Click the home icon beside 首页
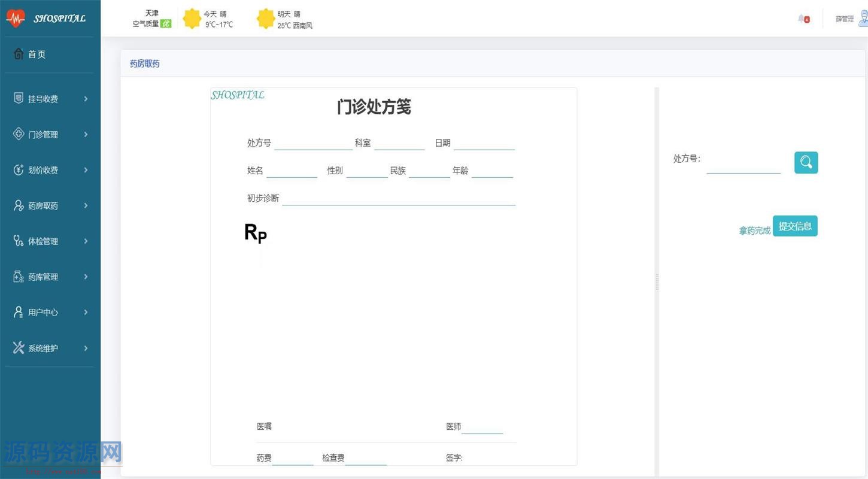Viewport: 868px width, 479px height. pyautogui.click(x=19, y=54)
